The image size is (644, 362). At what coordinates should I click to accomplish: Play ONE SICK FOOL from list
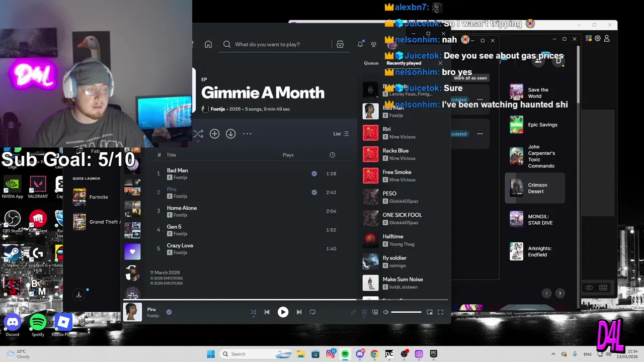tap(404, 219)
